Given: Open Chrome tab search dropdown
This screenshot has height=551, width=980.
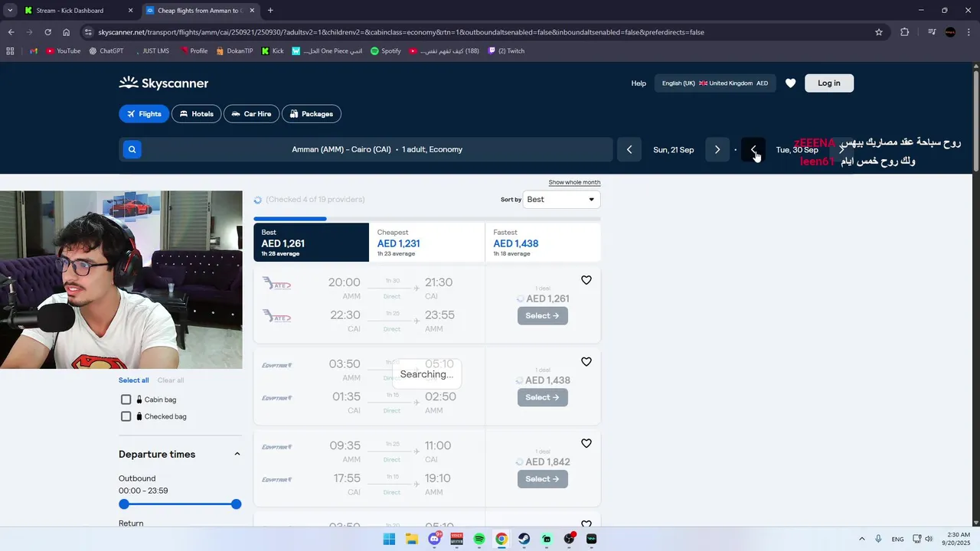Looking at the screenshot, I should pyautogui.click(x=10, y=11).
